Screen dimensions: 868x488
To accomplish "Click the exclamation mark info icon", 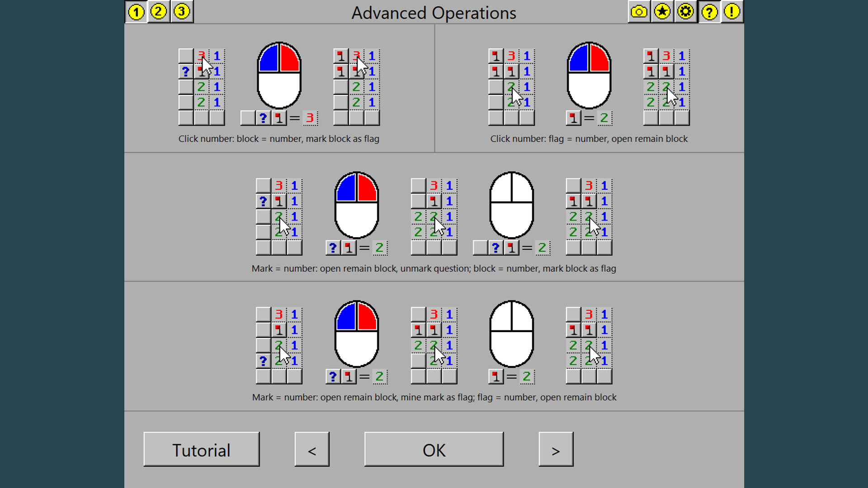I will tap(732, 12).
